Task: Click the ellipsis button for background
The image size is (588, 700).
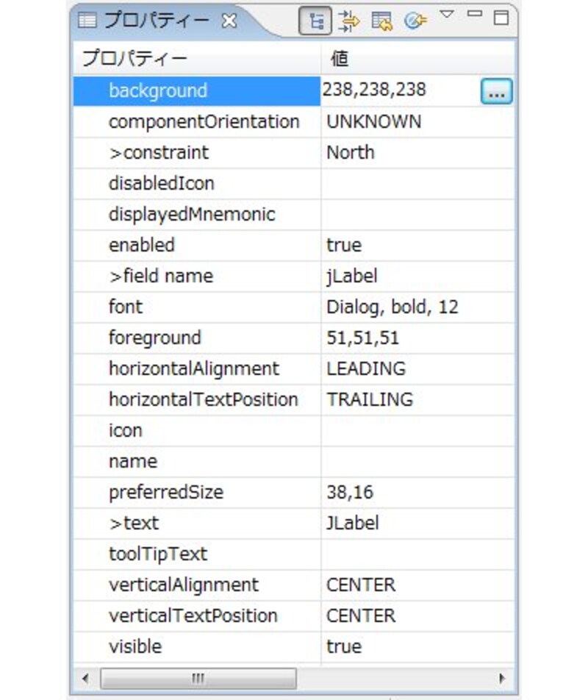Action: tap(496, 92)
